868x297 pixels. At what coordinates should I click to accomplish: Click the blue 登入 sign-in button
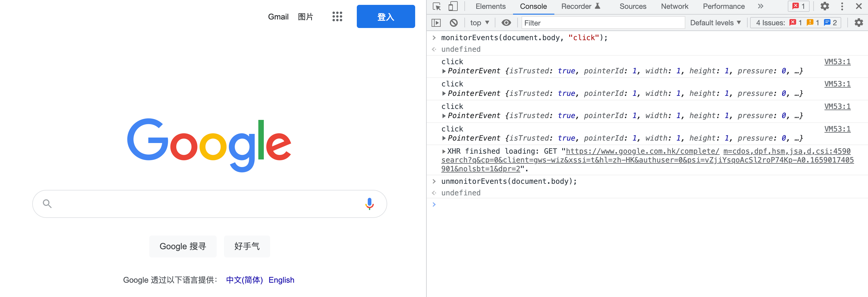(x=385, y=16)
